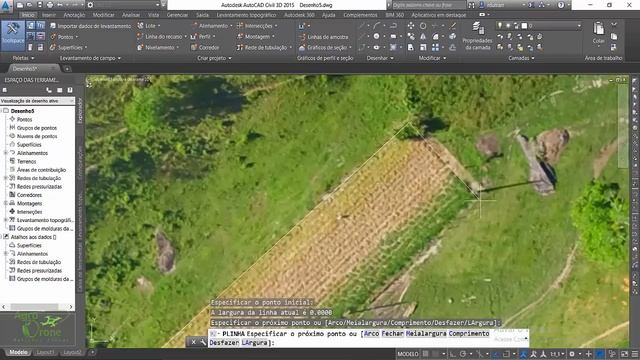Viewport: 640px width, 360px height.
Task: Open Visualização de desenho ativo dropdown
Action: 37,101
